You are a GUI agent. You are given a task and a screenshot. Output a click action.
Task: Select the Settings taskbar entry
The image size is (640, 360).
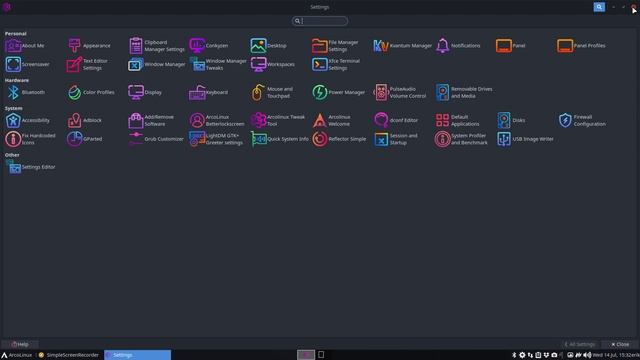coord(137,355)
